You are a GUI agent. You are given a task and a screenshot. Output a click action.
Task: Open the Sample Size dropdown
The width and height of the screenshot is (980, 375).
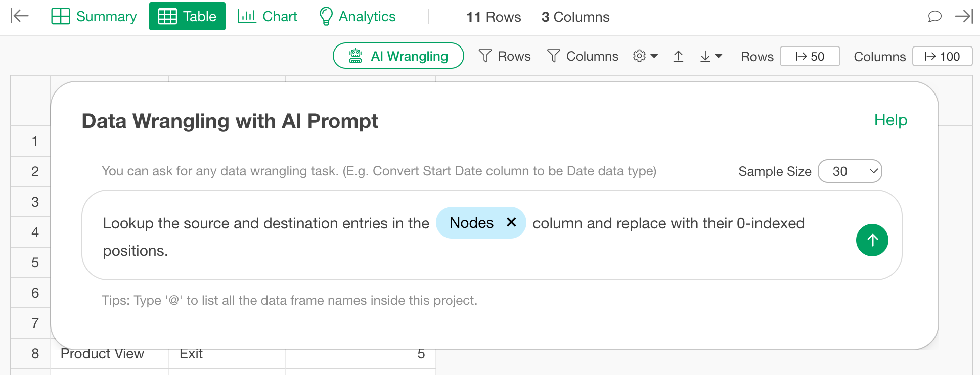pos(850,171)
